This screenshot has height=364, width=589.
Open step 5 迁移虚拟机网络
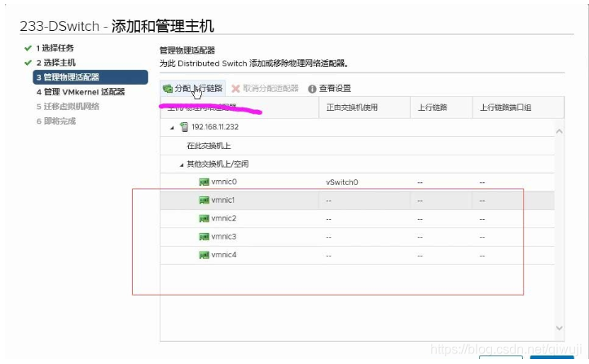pyautogui.click(x=68, y=107)
